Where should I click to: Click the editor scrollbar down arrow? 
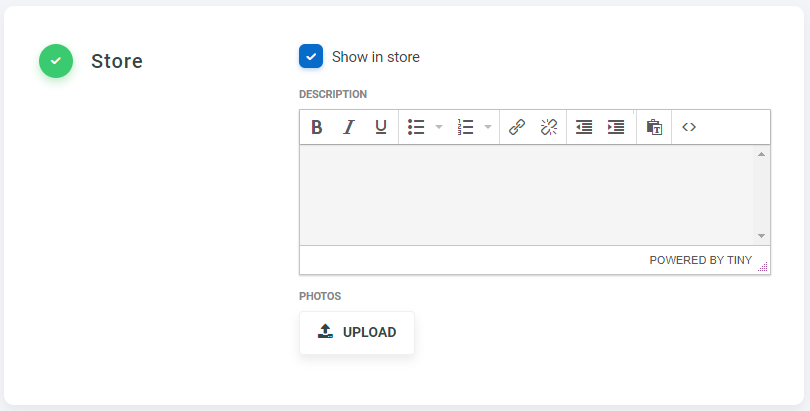[x=761, y=236]
